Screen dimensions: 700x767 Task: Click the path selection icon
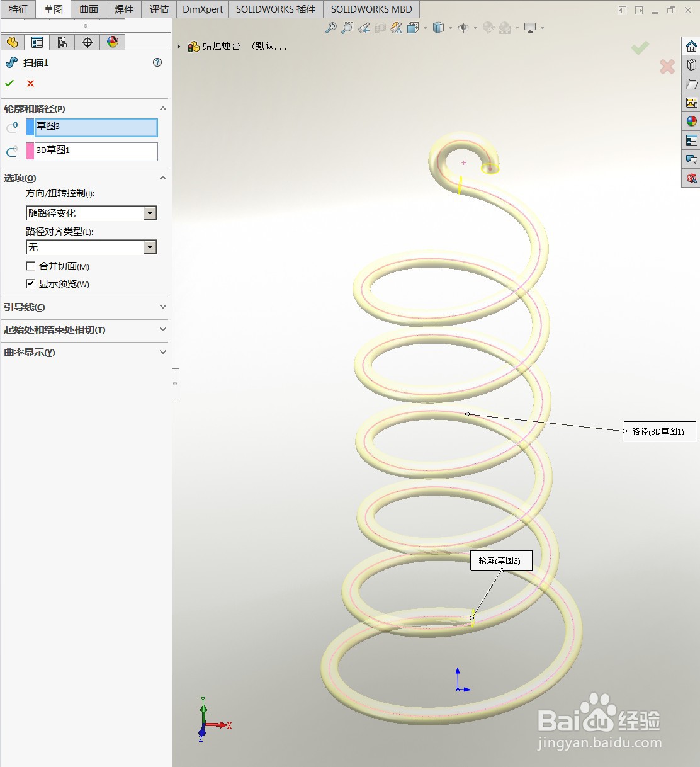tap(11, 151)
